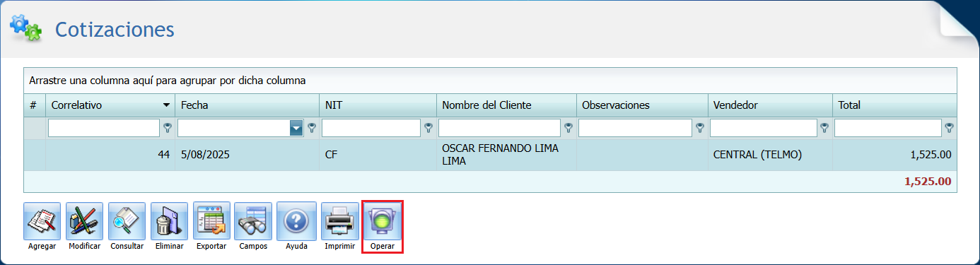
Task: Focus the Total filter input
Action: 888,128
